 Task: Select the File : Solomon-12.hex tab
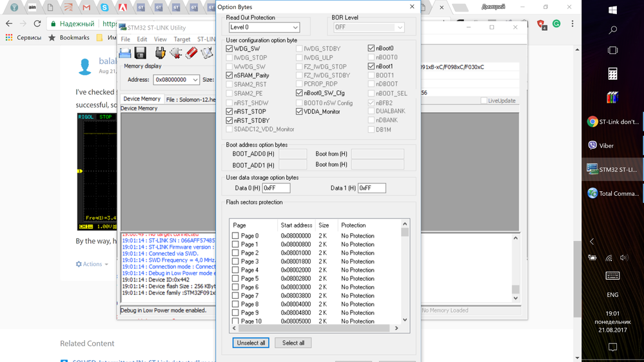[x=190, y=99]
